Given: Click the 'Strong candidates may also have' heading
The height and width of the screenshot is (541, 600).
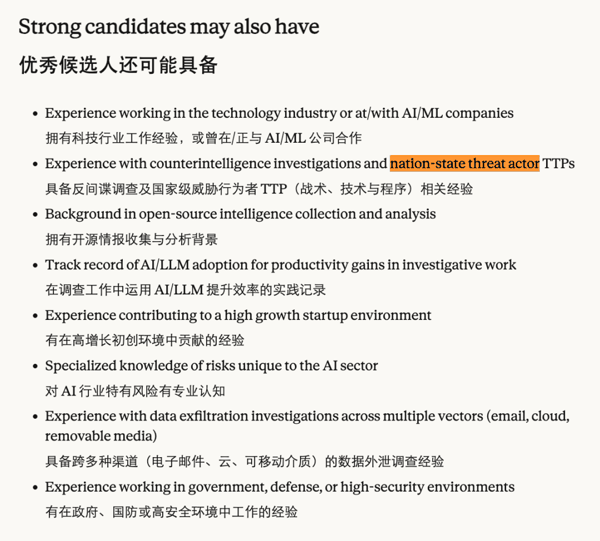Looking at the screenshot, I should point(169,27).
